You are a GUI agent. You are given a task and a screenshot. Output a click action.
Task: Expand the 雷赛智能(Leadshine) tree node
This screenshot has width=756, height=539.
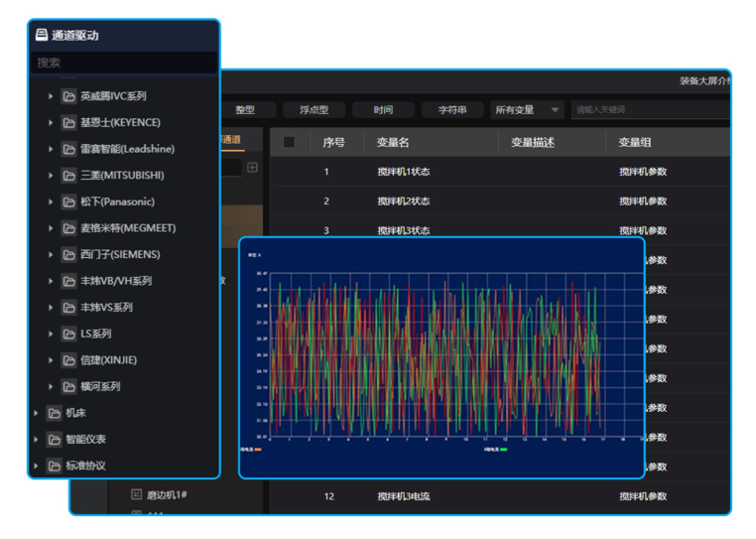[x=51, y=150]
